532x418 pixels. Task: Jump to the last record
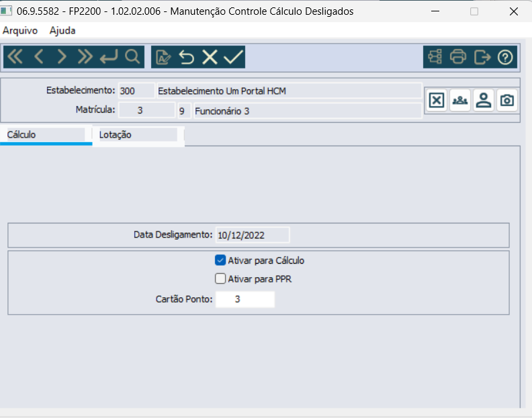click(x=85, y=56)
